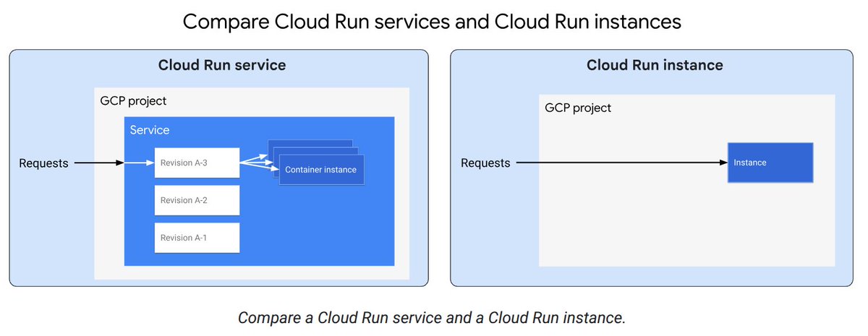Click the caption 'Compare a Cloud Run service and a Cloud Run instance.'
This screenshot has height=336, width=868.
pos(431,317)
